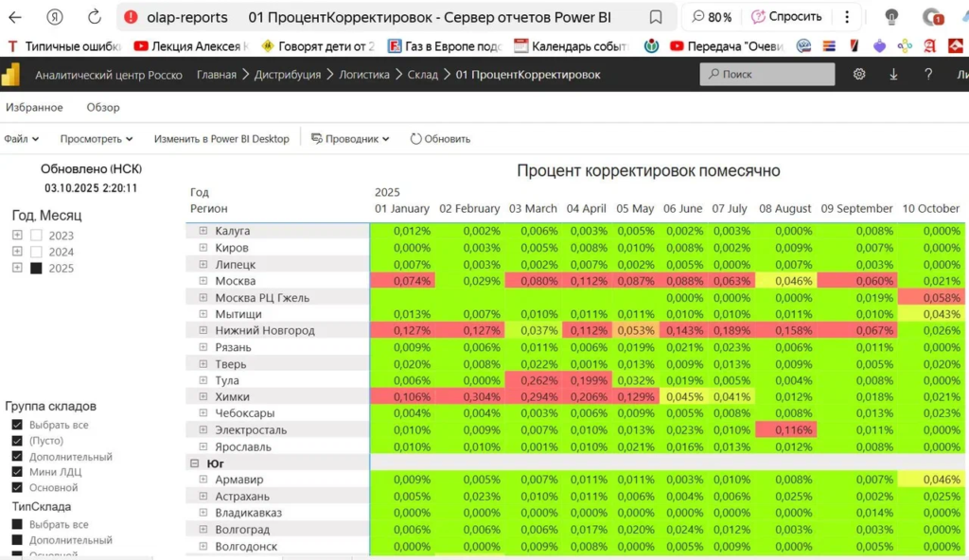Viewport: 969px width, 560px height.
Task: Toggle the Основной warehouse group checkbox
Action: point(17,488)
